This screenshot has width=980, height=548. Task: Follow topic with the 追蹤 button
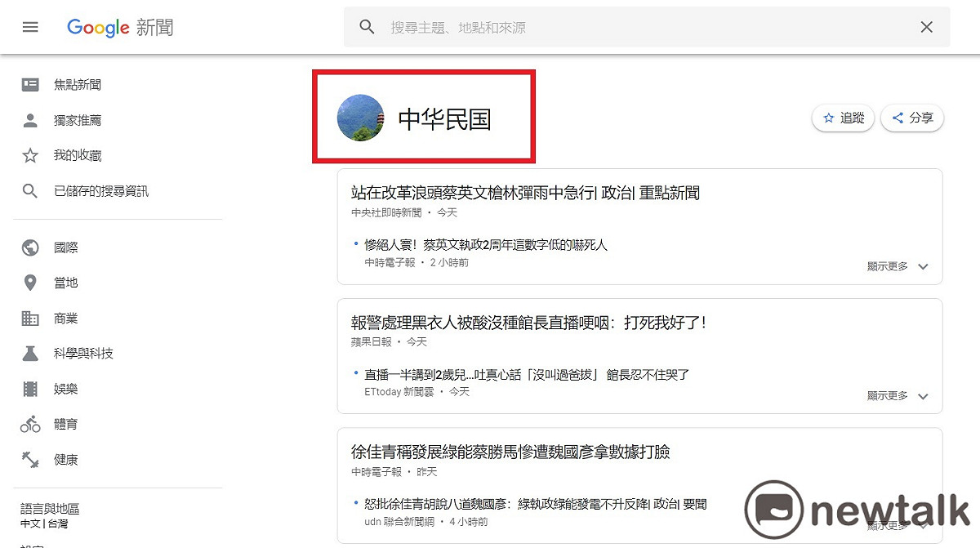click(x=844, y=118)
